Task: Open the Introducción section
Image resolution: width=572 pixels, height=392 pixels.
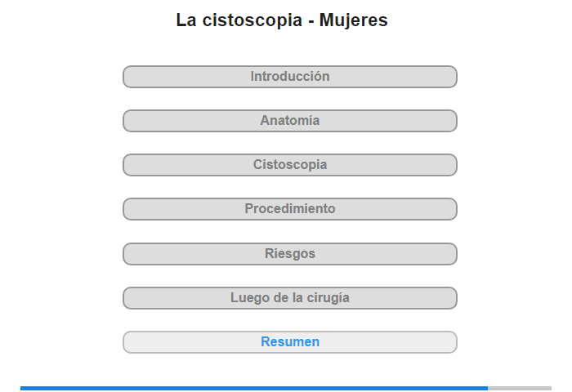Action: 289,77
